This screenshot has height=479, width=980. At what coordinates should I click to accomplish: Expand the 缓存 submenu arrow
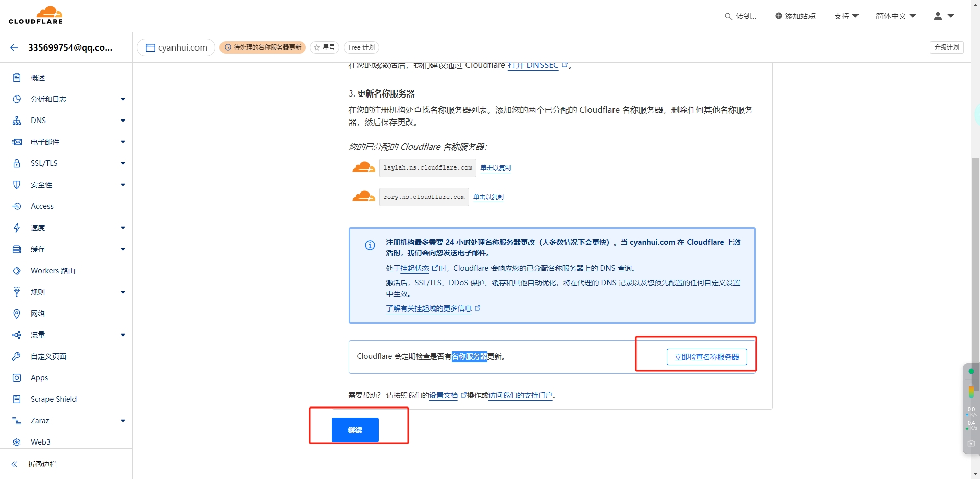point(123,249)
